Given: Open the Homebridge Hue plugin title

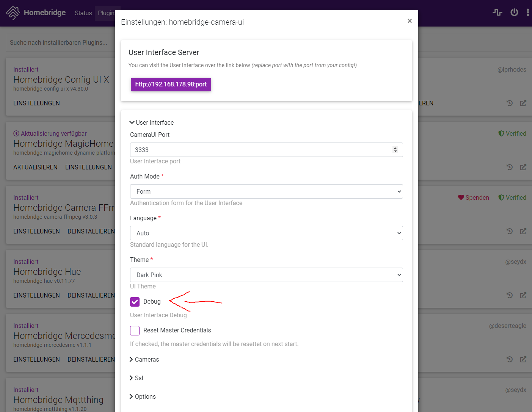Looking at the screenshot, I should point(47,272).
